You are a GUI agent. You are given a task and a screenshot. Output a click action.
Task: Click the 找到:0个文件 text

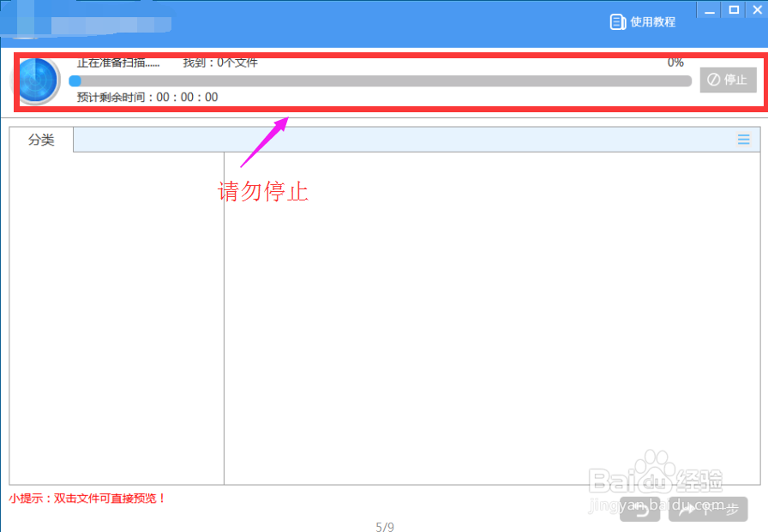[220, 63]
